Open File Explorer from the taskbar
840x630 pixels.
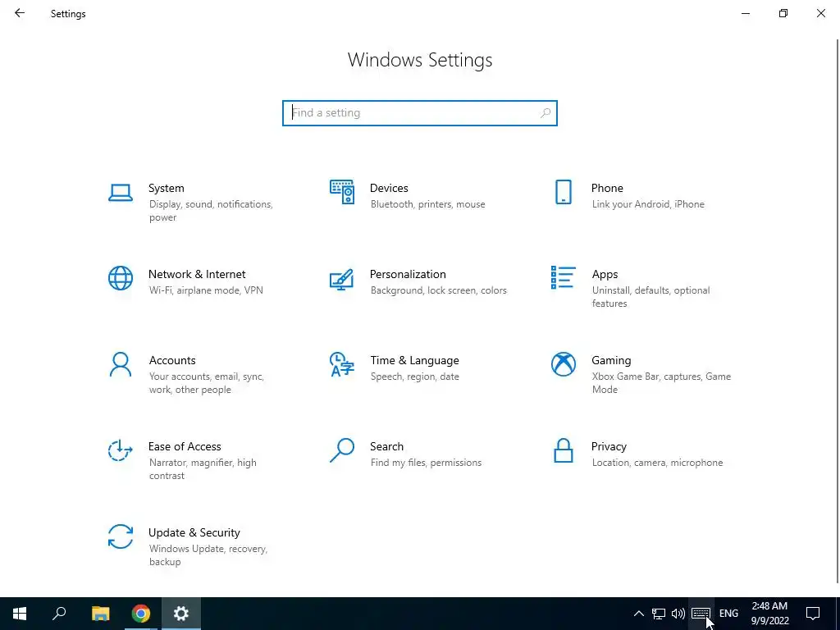click(100, 614)
